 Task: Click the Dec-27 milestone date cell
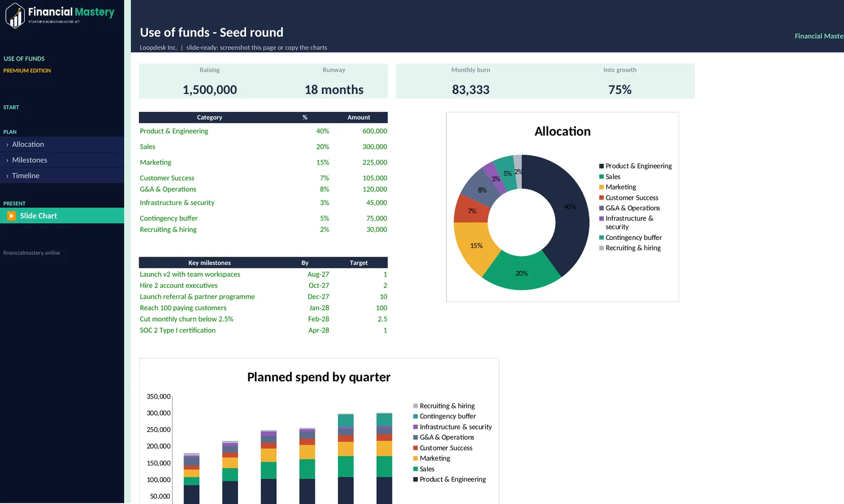tap(319, 297)
